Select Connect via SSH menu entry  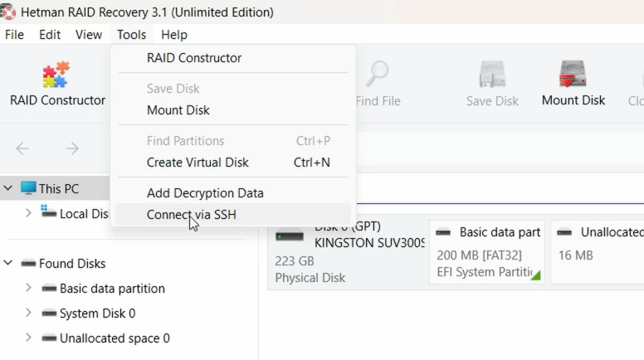pyautogui.click(x=232, y=214)
